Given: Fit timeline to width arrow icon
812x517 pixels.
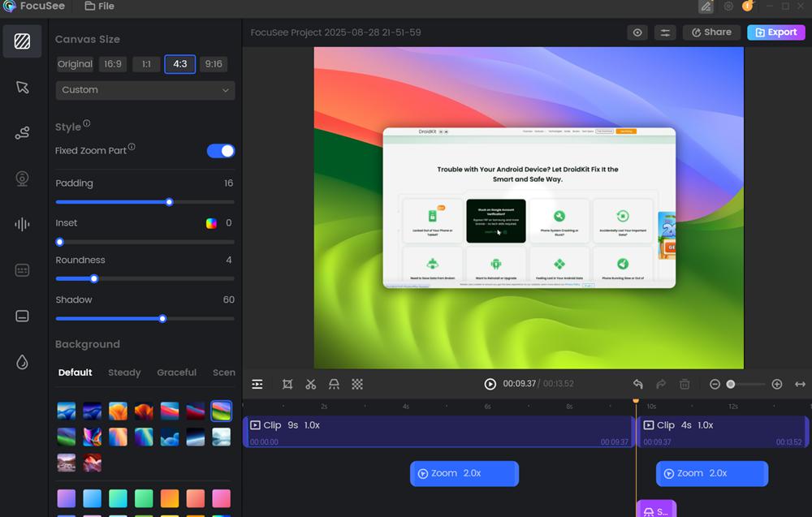Looking at the screenshot, I should (x=800, y=384).
